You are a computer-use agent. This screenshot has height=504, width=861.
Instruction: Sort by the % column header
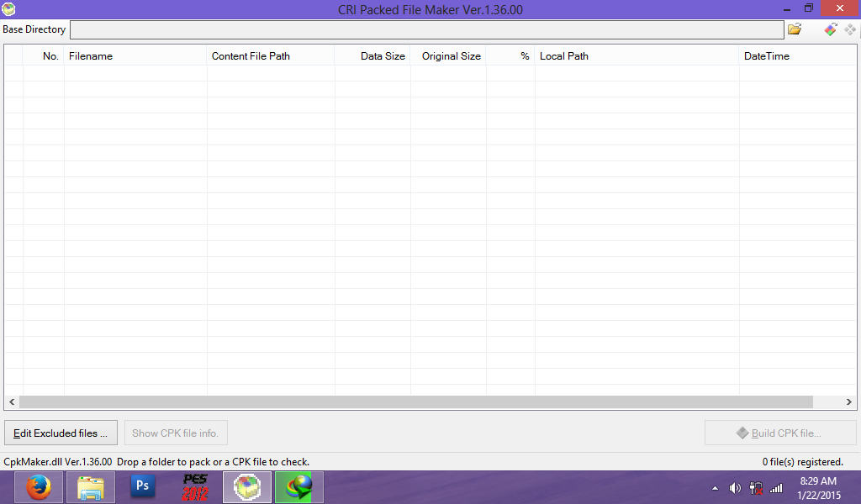(510, 56)
